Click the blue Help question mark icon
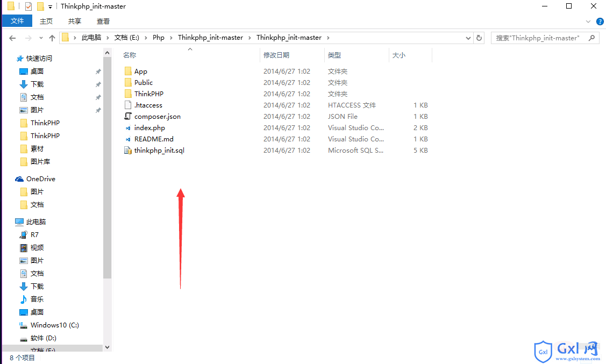The width and height of the screenshot is (606, 364). [x=600, y=22]
